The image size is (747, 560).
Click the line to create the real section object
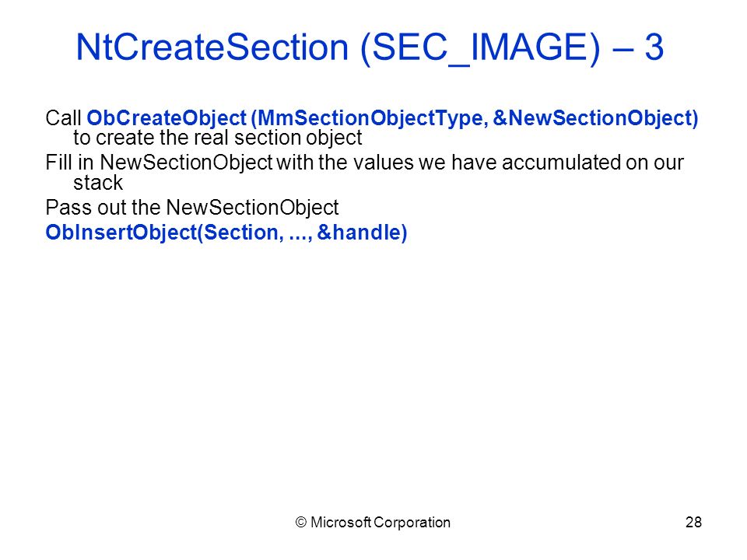point(218,138)
